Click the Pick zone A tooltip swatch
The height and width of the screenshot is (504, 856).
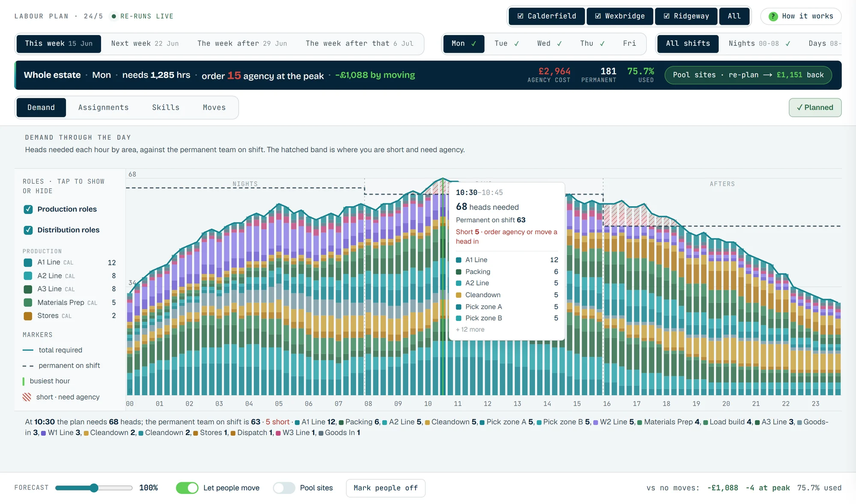tap(458, 307)
